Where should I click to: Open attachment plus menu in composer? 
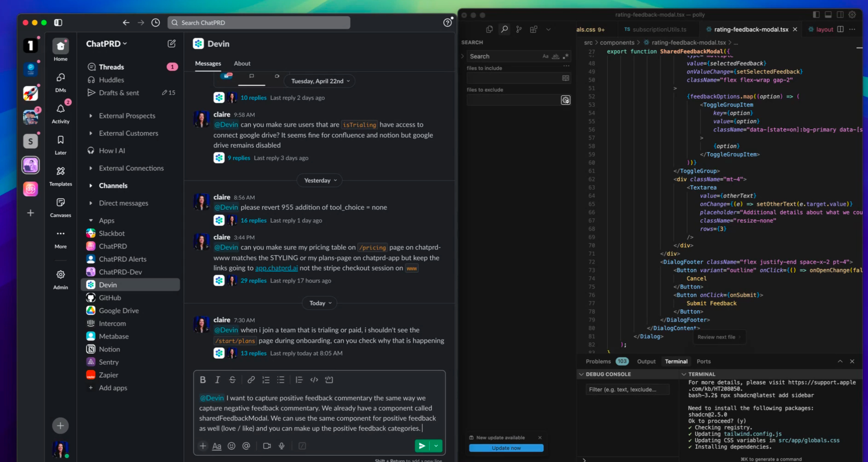pos(203,446)
